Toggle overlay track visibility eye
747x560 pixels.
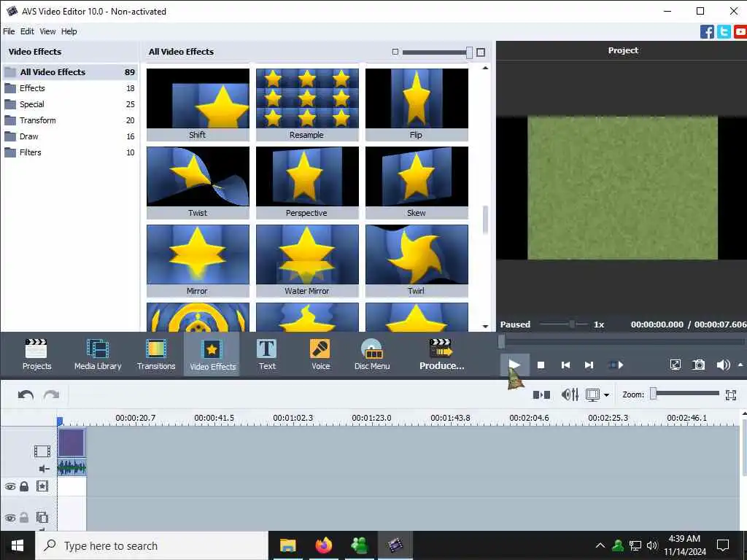10,518
